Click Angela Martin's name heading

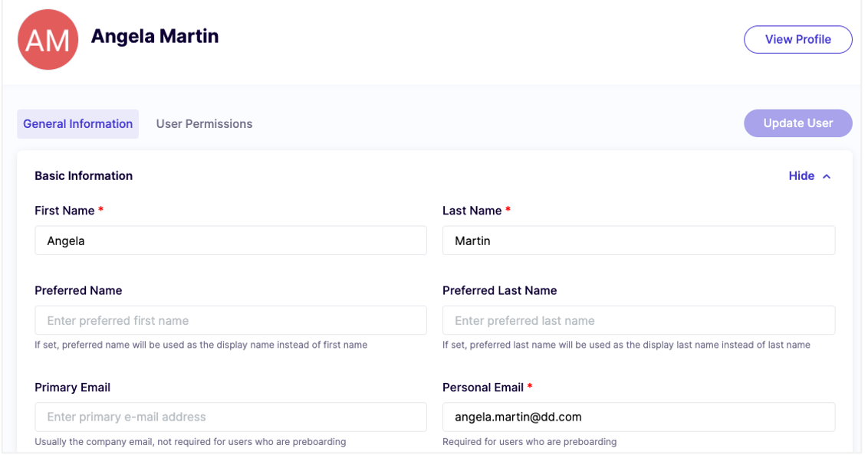[155, 36]
